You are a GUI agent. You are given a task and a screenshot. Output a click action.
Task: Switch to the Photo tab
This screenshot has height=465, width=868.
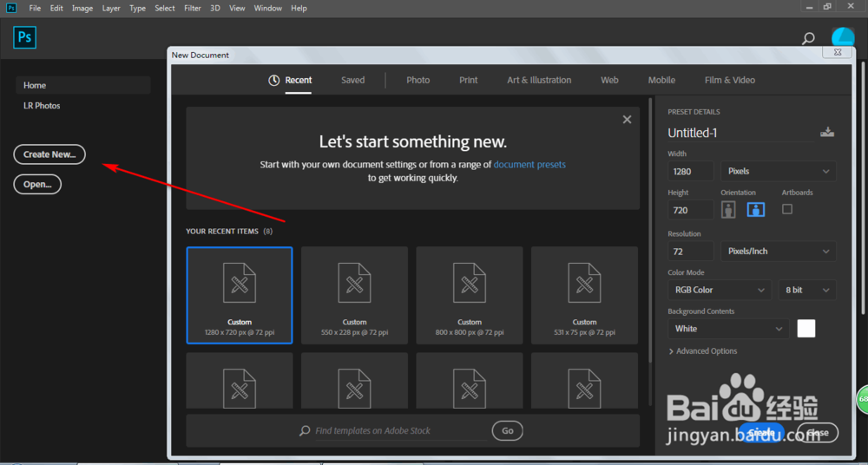[418, 81]
